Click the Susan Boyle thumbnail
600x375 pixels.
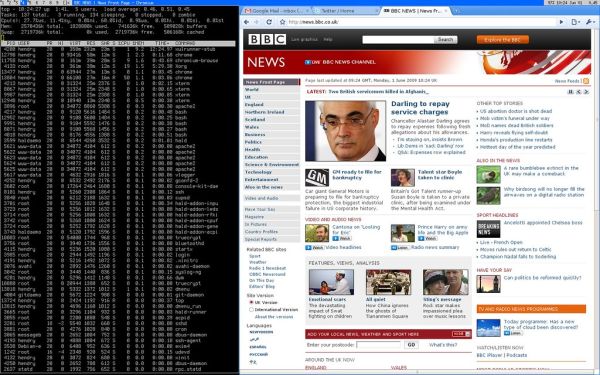tap(403, 178)
